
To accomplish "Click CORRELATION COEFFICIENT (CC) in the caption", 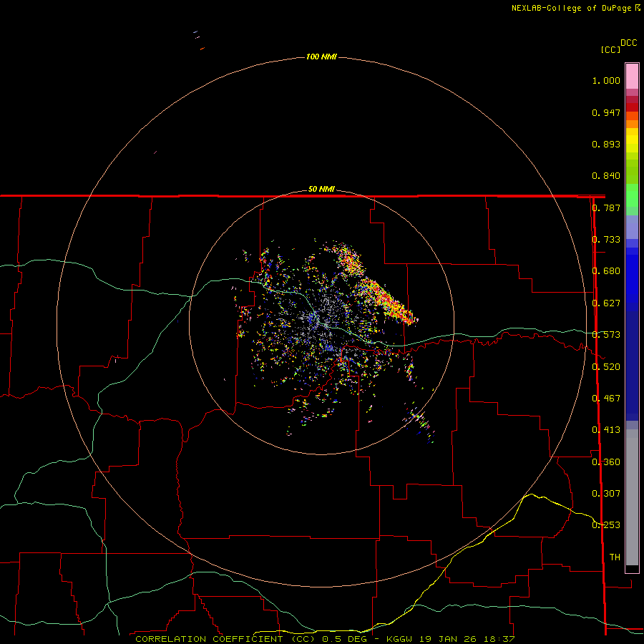I will 225,639.
